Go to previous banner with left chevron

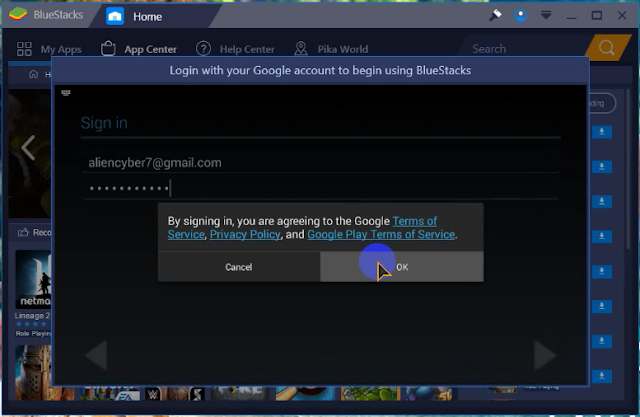coord(28,147)
